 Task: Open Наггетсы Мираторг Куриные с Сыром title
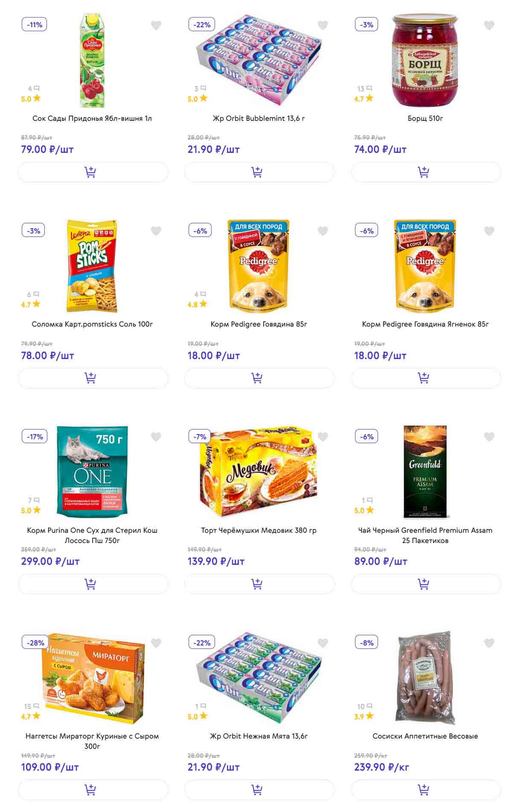(x=92, y=741)
